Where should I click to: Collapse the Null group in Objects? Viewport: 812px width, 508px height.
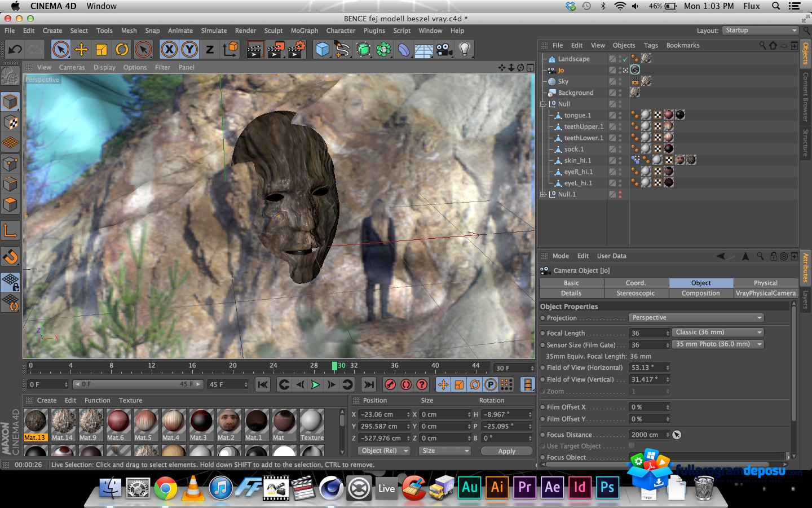(x=543, y=104)
